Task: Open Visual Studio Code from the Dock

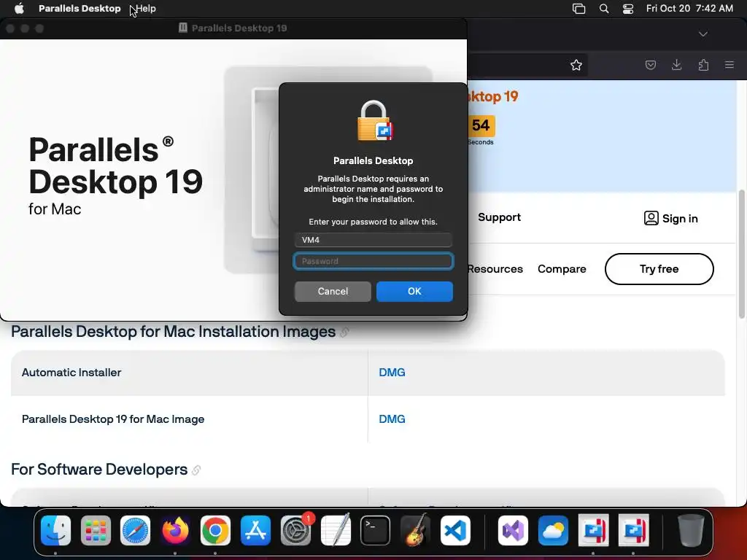Action: [x=455, y=530]
